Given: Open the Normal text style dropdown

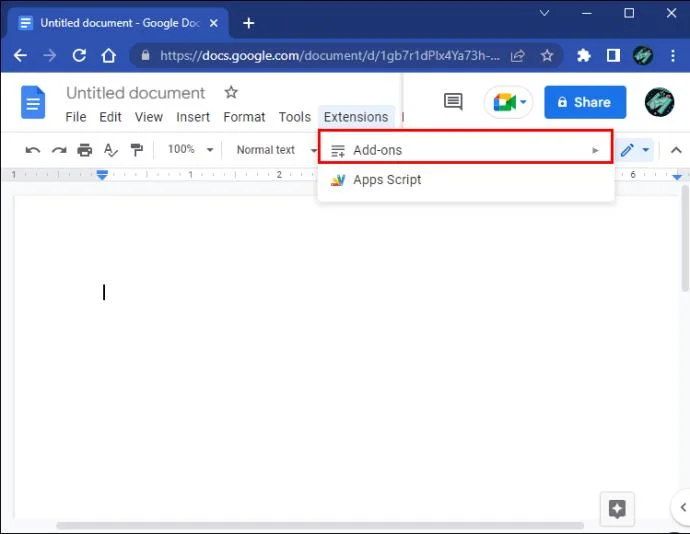Looking at the screenshot, I should click(x=277, y=150).
